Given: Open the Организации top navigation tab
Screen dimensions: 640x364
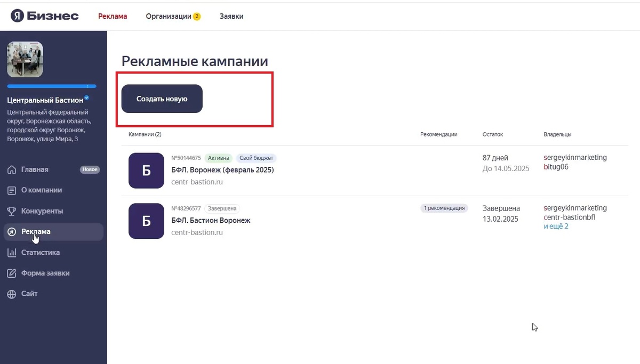Looking at the screenshot, I should 169,16.
